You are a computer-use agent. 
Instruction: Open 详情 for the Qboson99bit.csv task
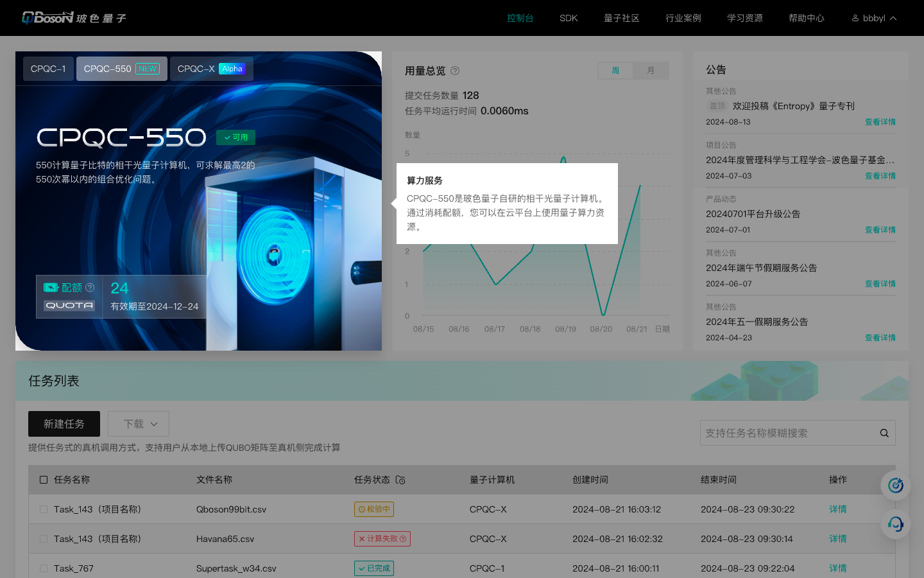click(x=838, y=509)
